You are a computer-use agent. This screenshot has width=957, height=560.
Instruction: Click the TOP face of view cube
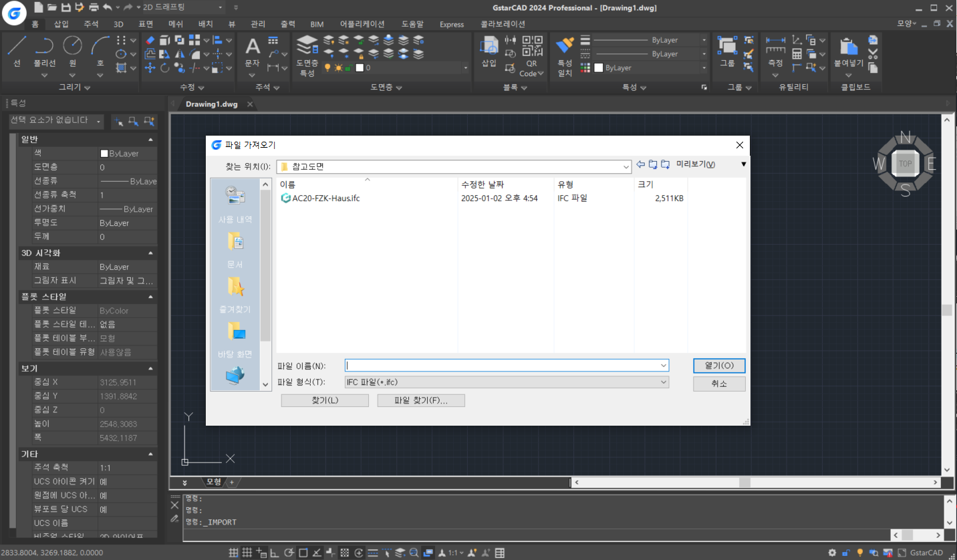tap(905, 164)
